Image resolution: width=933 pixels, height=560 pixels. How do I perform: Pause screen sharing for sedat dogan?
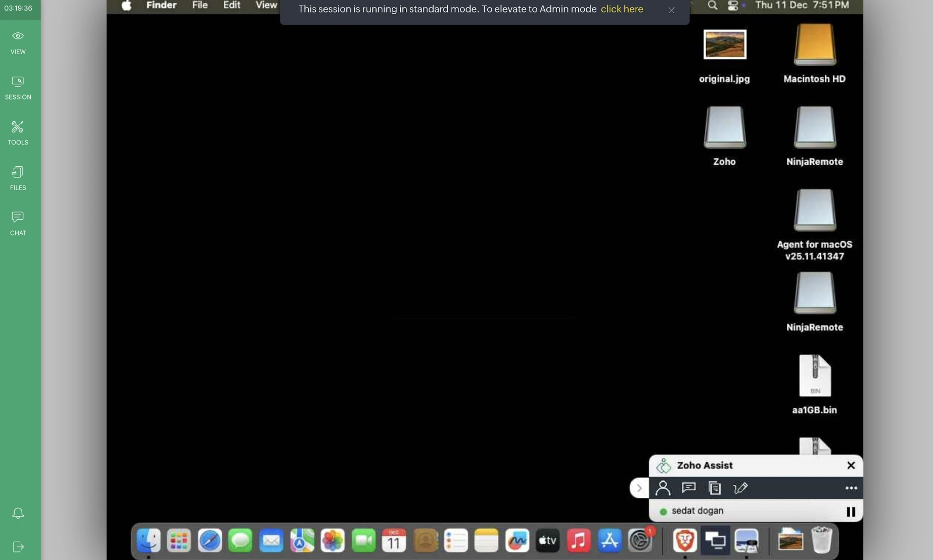pos(851,511)
